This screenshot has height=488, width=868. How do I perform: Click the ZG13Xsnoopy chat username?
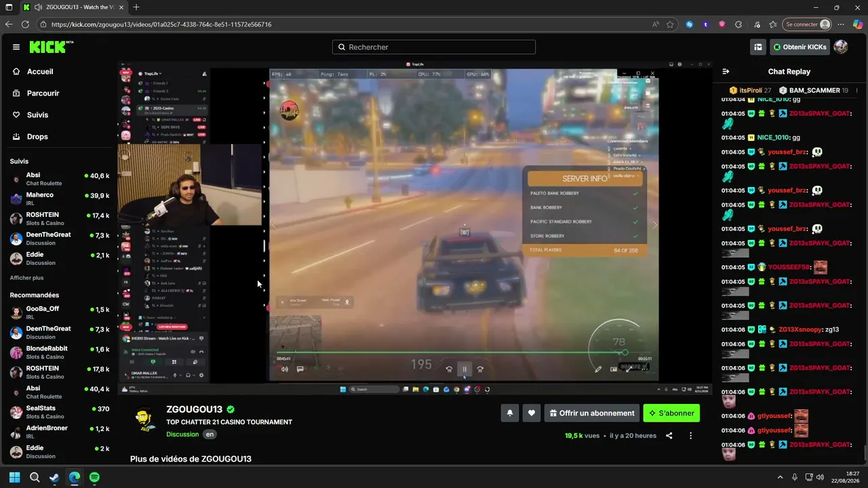click(799, 329)
